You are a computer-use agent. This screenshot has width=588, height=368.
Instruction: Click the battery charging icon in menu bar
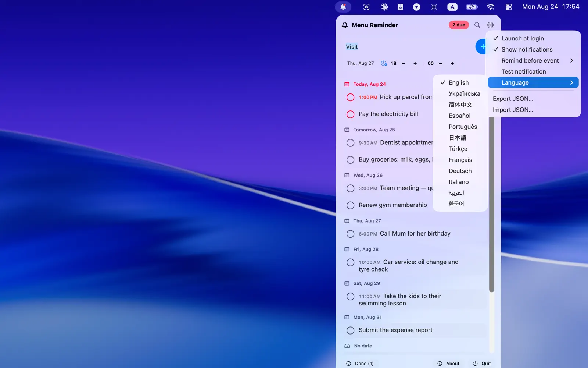pyautogui.click(x=472, y=7)
